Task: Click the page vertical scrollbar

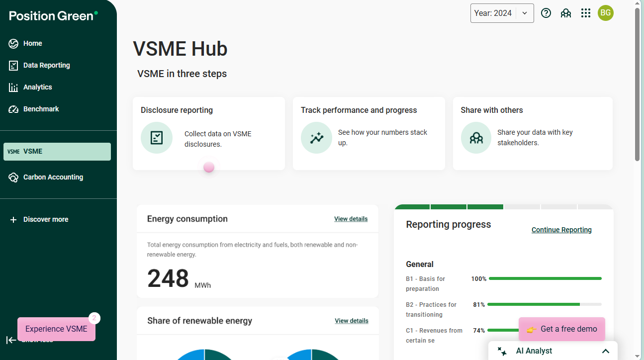Action: [x=638, y=85]
